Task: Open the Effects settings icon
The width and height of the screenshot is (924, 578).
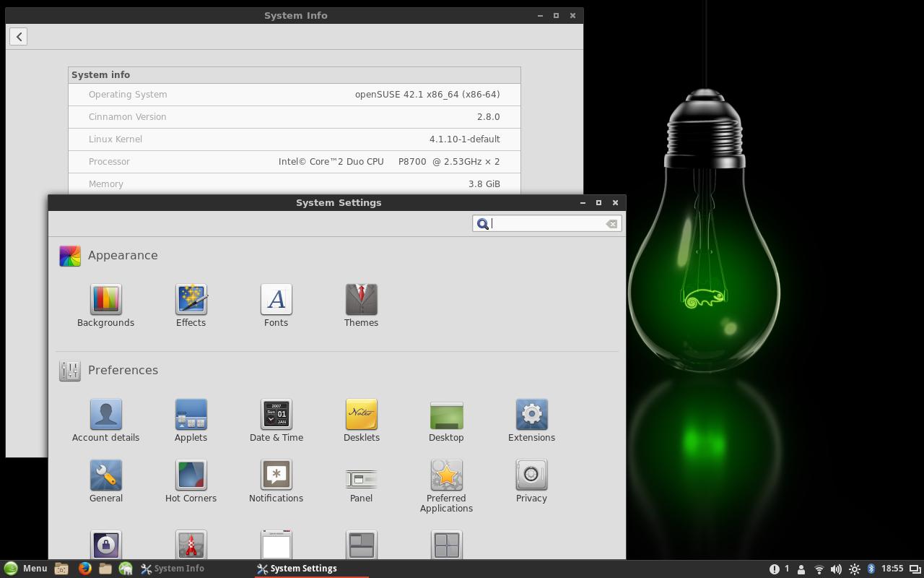Action: tap(191, 299)
